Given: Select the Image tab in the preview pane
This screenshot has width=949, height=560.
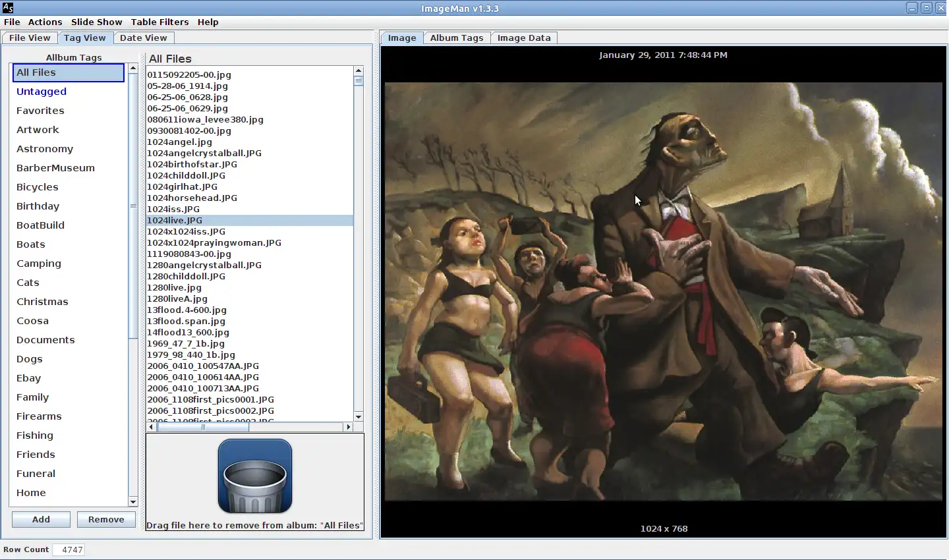Looking at the screenshot, I should (x=402, y=38).
